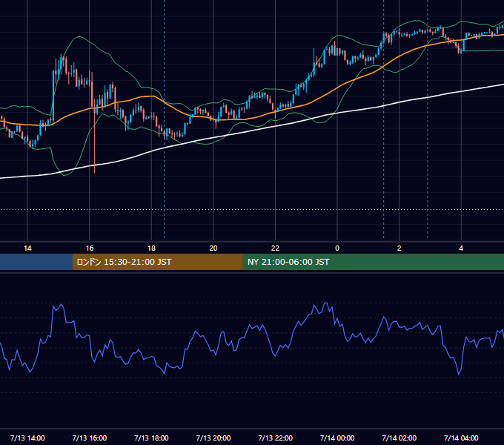Screen dimensions: 504x445
Task: Click the NY 21:00-06:00 JST session bar
Action: [x=373, y=262]
